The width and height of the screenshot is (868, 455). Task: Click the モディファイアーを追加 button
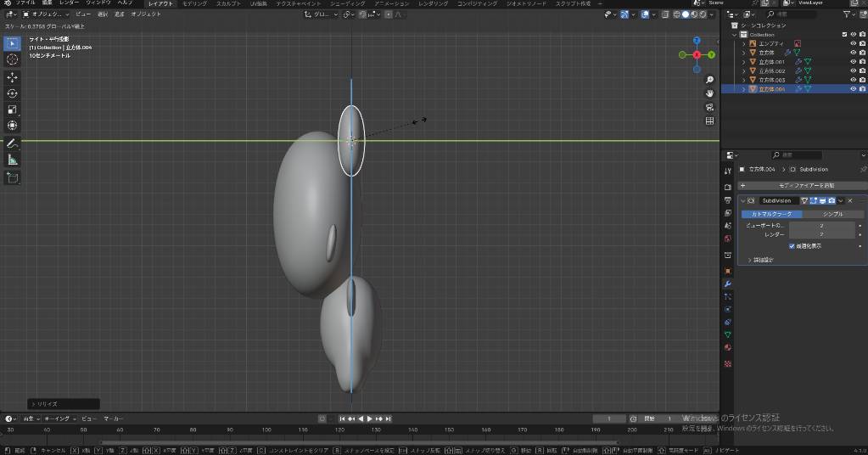pos(805,185)
